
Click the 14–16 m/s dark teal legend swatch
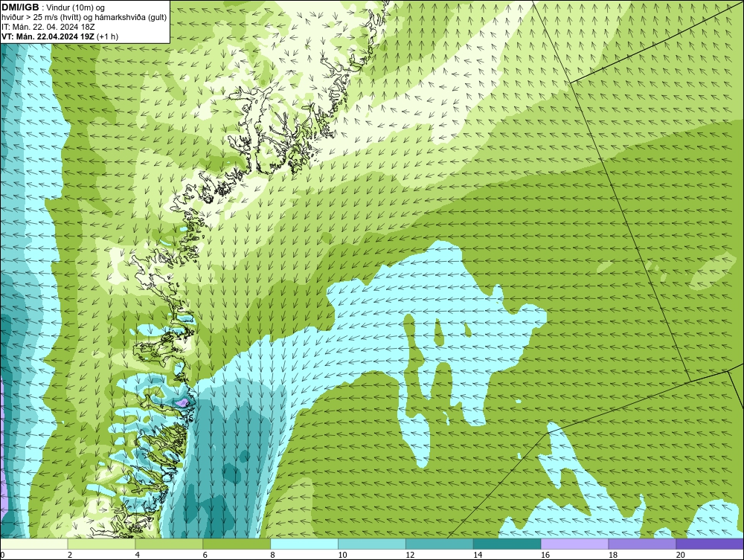[x=507, y=544]
